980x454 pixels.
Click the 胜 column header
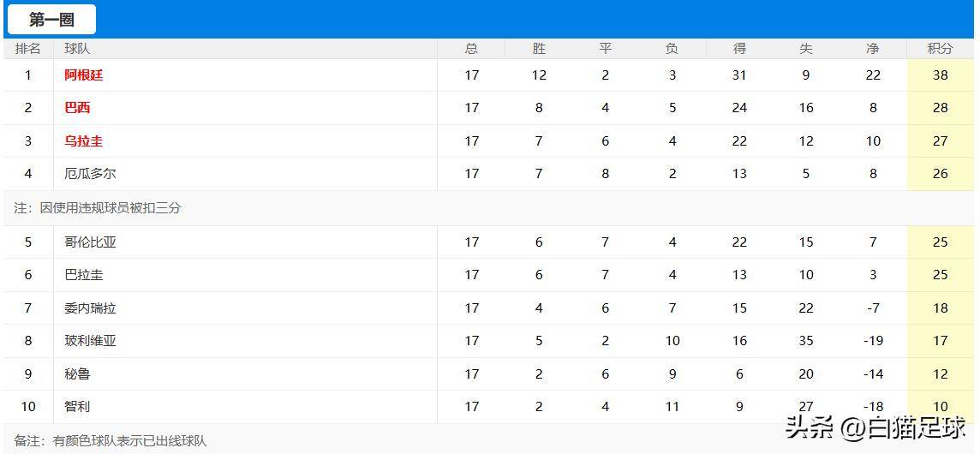[539, 49]
